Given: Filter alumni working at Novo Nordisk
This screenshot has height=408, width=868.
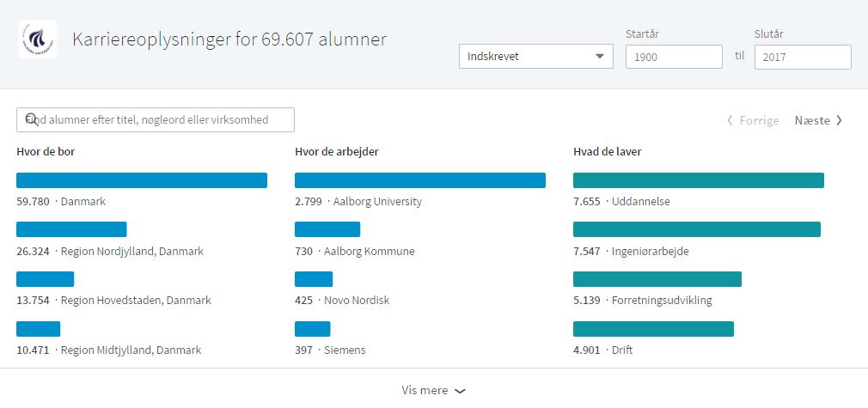Looking at the screenshot, I should pyautogui.click(x=314, y=279).
